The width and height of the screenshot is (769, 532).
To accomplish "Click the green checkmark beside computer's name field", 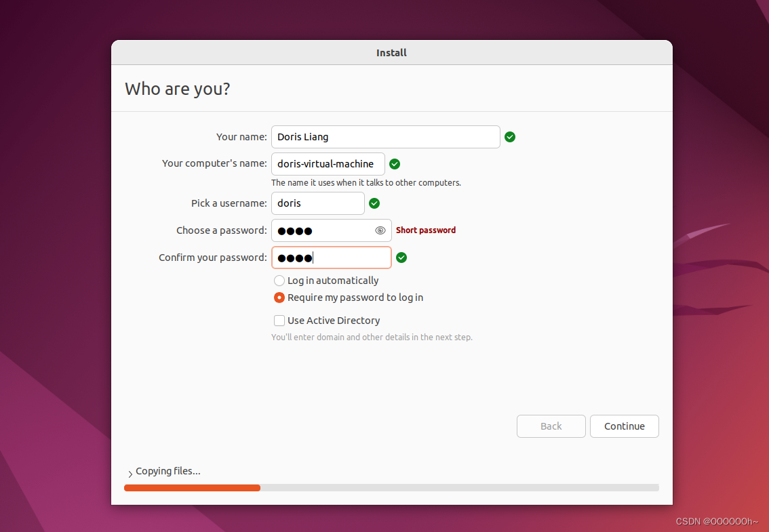I will 395,164.
